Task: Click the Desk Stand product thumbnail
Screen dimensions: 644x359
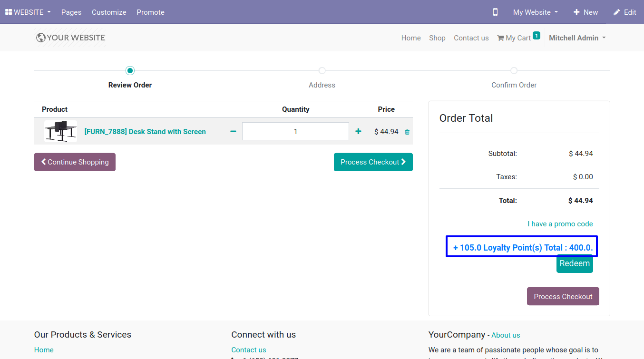Action: pos(60,131)
